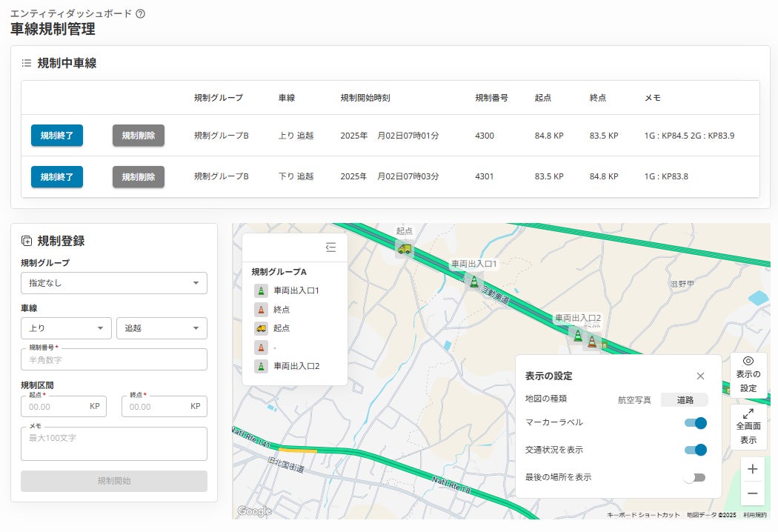Viewport: 778px width, 532px height.
Task: Open 表示の設定 eye button on map
Action: tap(748, 374)
